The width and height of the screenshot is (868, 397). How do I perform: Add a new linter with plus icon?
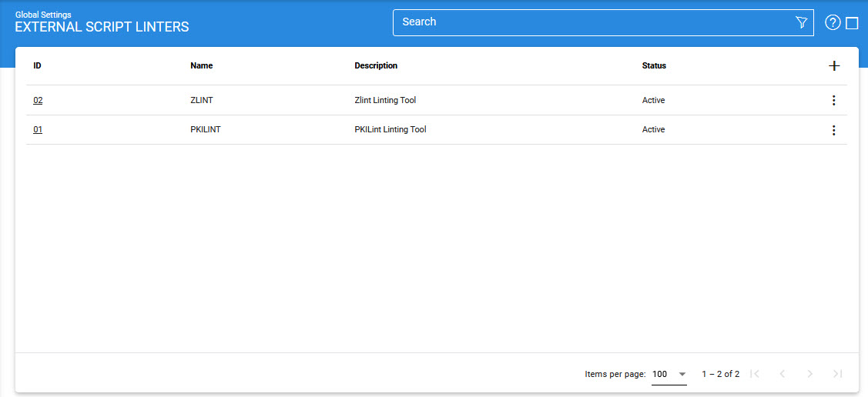pos(833,66)
